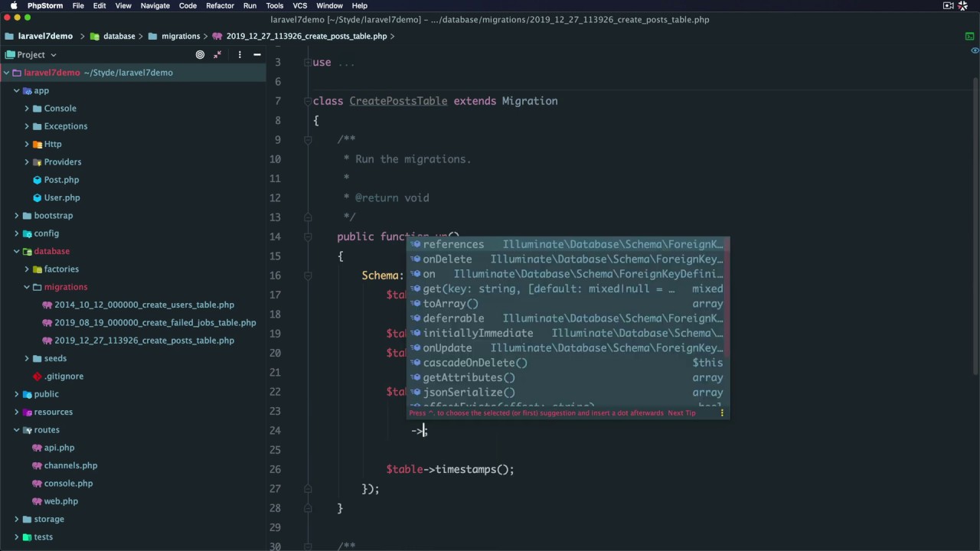Click the screen recording camera menu bar icon
The image size is (980, 551).
949,5
